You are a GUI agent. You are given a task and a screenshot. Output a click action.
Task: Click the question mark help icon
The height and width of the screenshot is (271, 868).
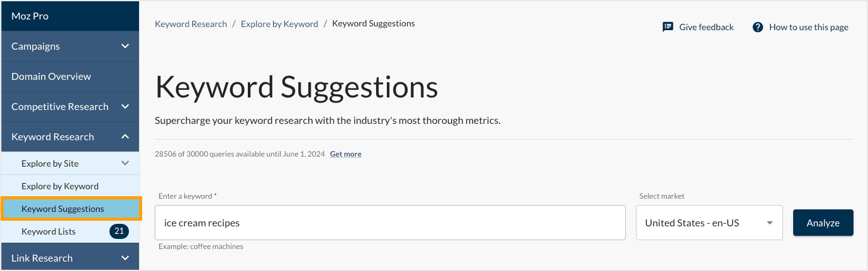[757, 27]
